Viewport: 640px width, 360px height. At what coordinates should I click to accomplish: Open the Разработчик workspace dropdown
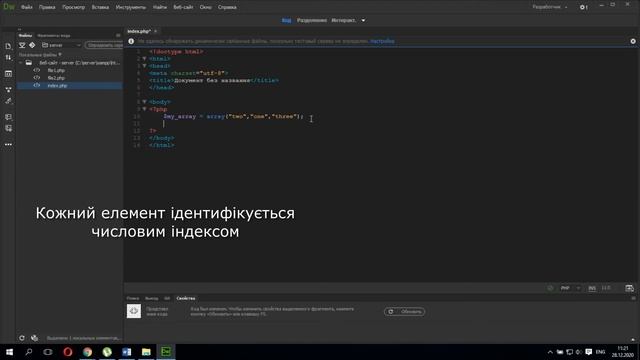[x=549, y=7]
